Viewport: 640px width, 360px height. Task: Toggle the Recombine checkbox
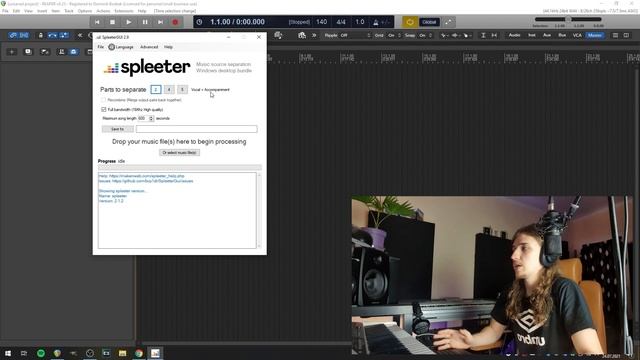pos(103,100)
